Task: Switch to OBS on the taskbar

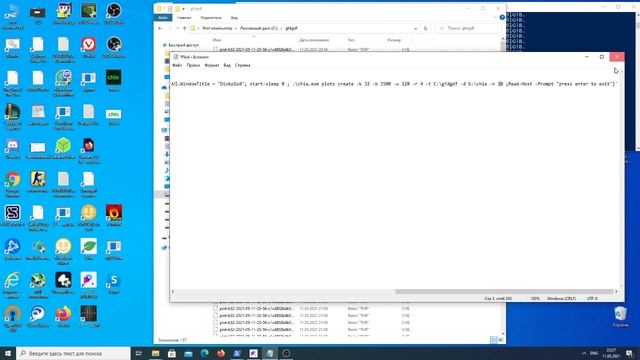Action: (x=286, y=353)
